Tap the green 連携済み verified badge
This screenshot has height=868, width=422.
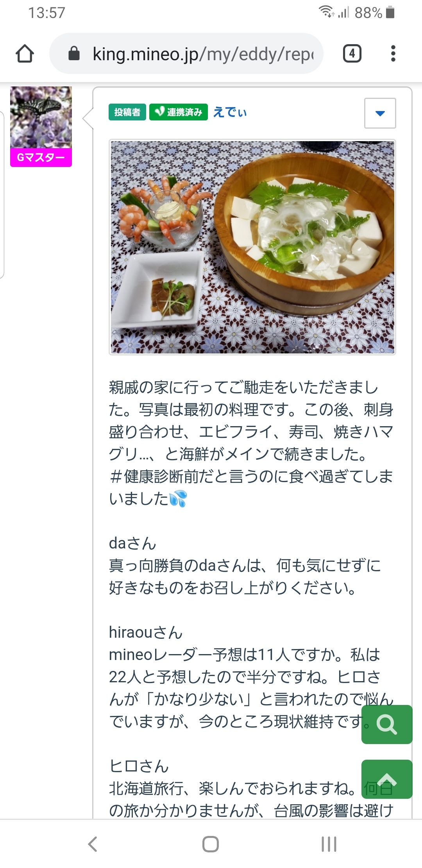point(179,113)
